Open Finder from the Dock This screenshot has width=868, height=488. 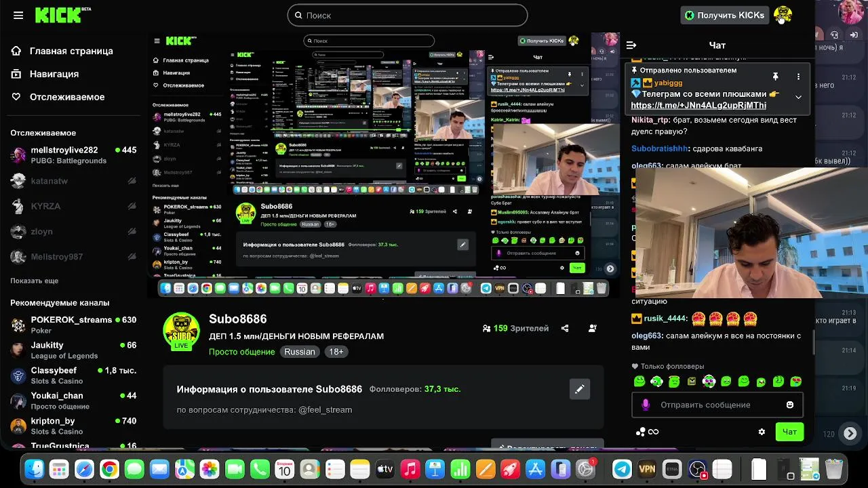[34, 469]
